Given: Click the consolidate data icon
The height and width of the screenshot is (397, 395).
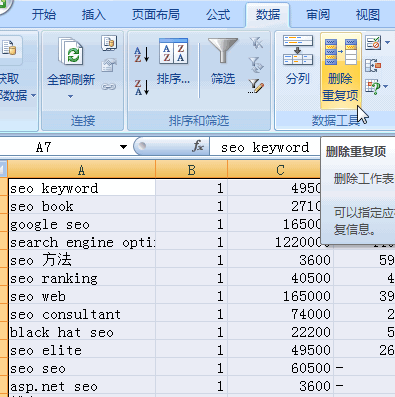Looking at the screenshot, I should tap(373, 65).
